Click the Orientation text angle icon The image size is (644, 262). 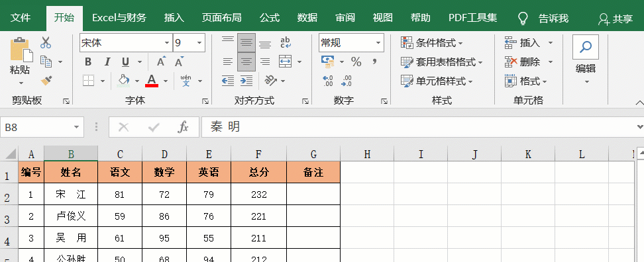point(271,80)
